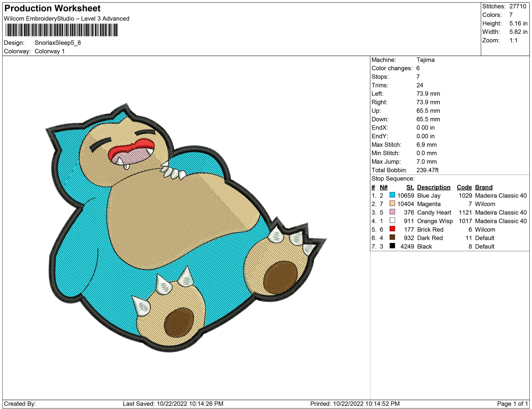532x409 pixels.
Task: Click the St. column header
Action: click(410, 187)
